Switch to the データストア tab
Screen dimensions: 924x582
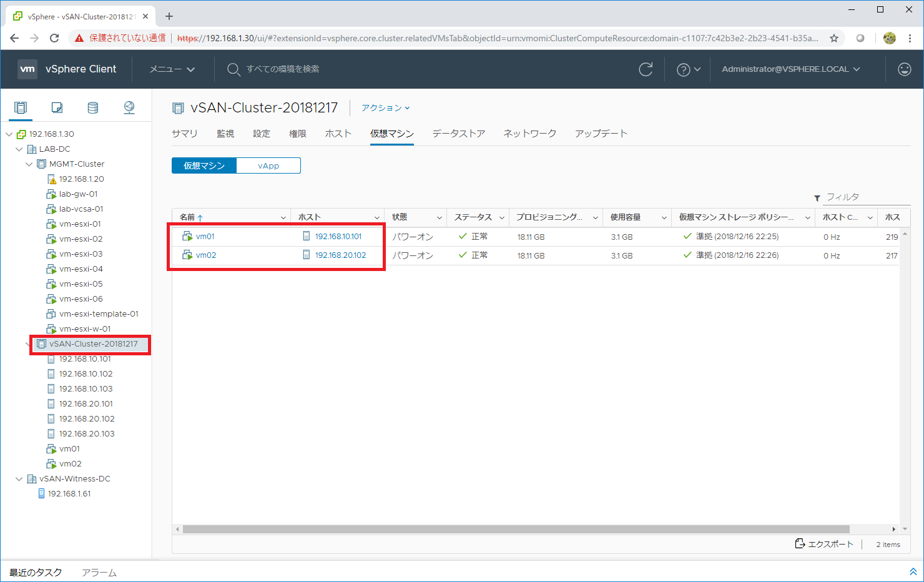[459, 134]
